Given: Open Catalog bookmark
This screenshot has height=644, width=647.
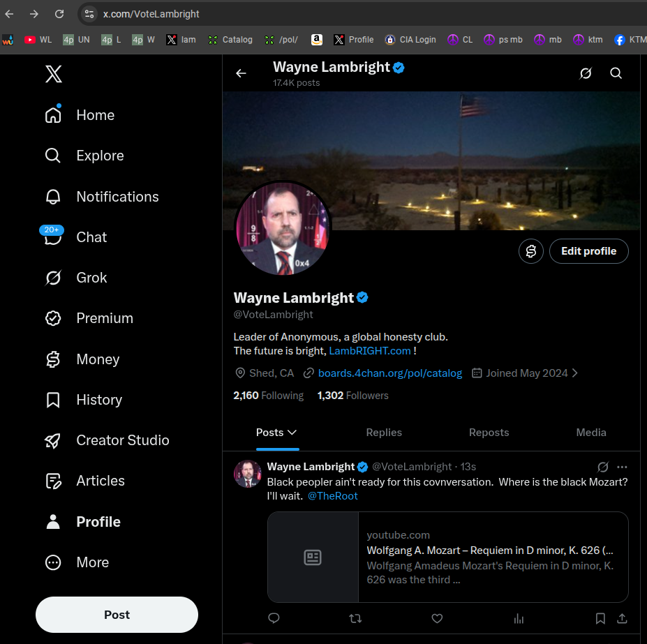Looking at the screenshot, I should [x=230, y=40].
